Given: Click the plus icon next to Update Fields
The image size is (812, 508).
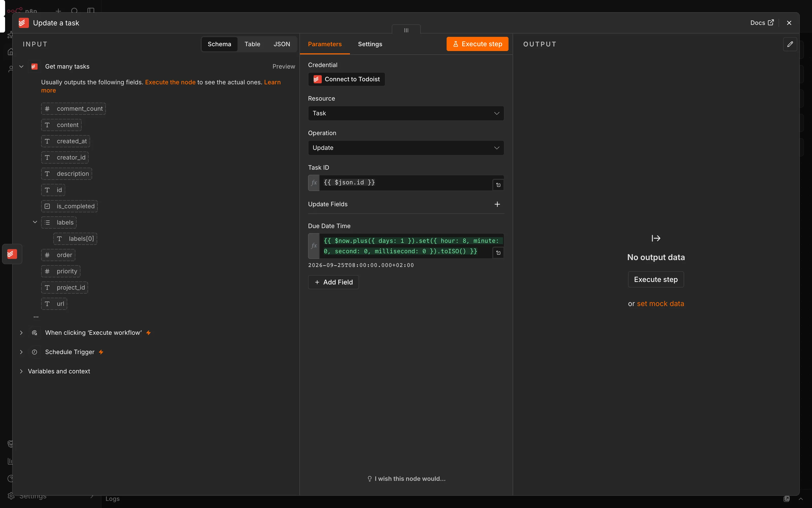Looking at the screenshot, I should tap(497, 204).
